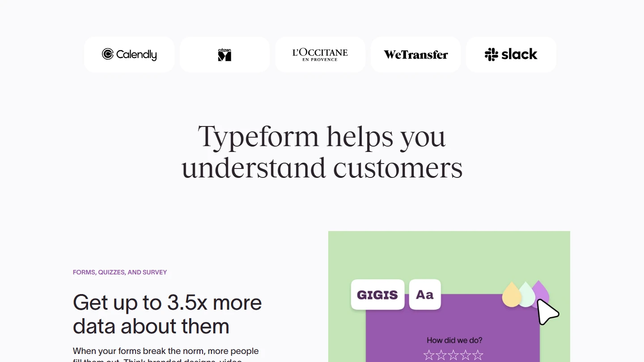644x362 pixels.
Task: Click the citizenM logo card
Action: coord(225,55)
